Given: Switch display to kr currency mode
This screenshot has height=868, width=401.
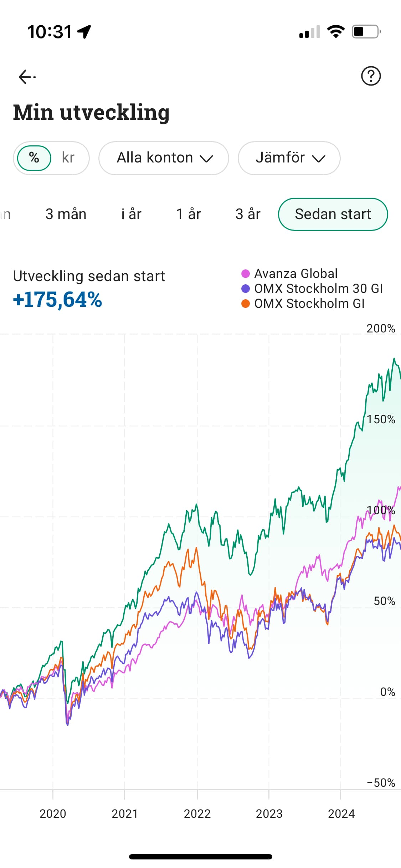Looking at the screenshot, I should 68,158.
